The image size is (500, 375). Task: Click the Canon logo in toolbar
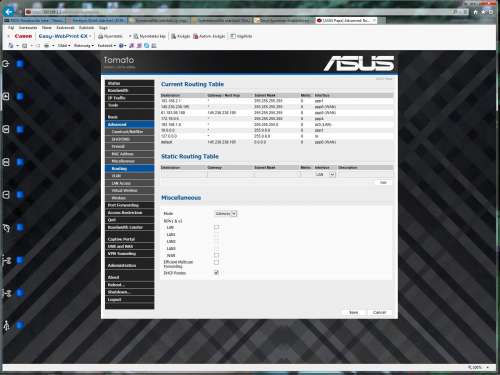click(23, 36)
